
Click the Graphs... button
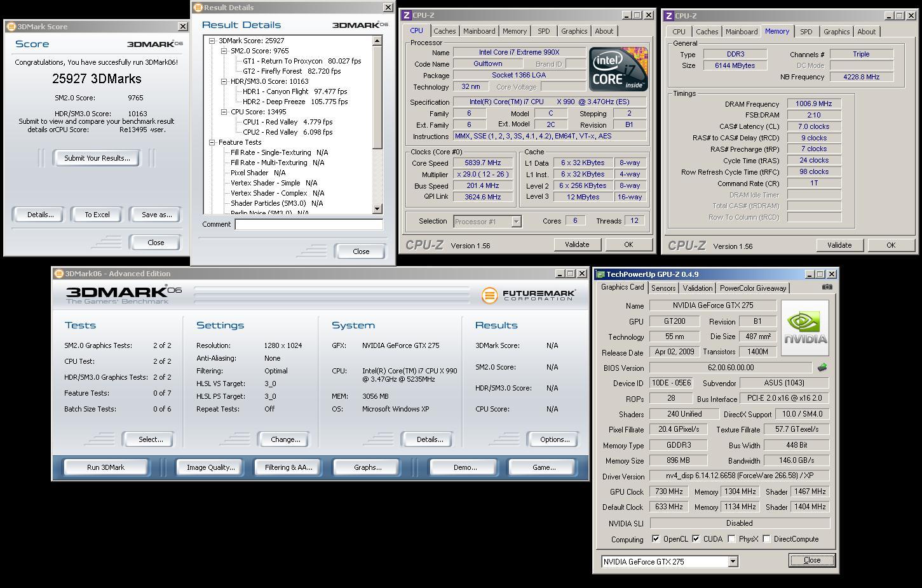pyautogui.click(x=367, y=467)
